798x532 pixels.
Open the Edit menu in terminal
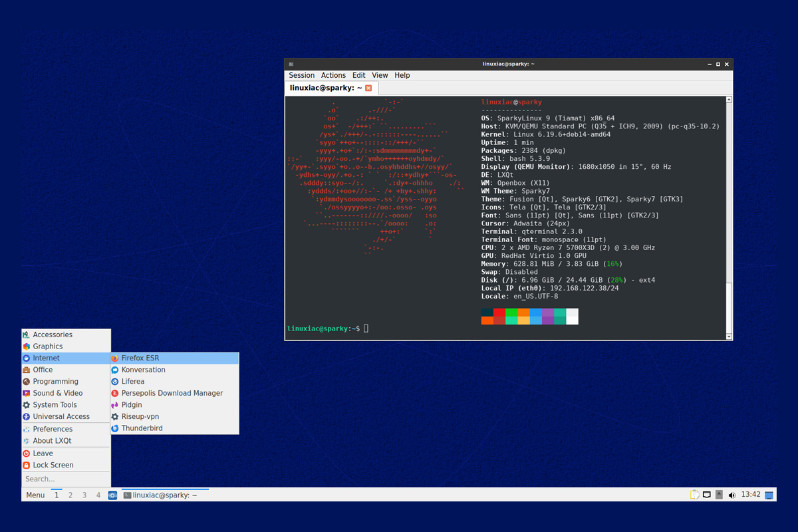pyautogui.click(x=359, y=75)
